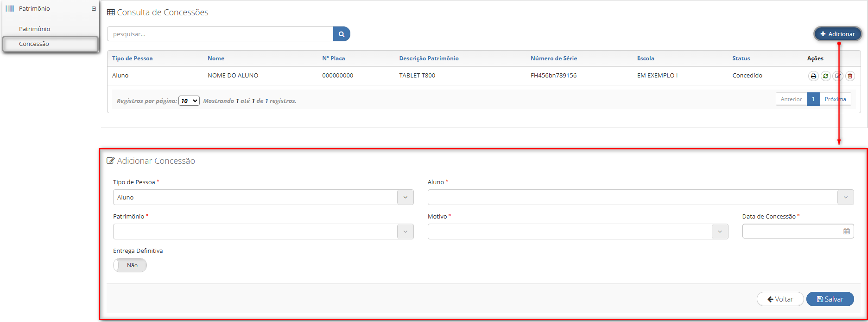Sort by Descrição Patrimônio column
The width and height of the screenshot is (868, 322).
(x=429, y=58)
